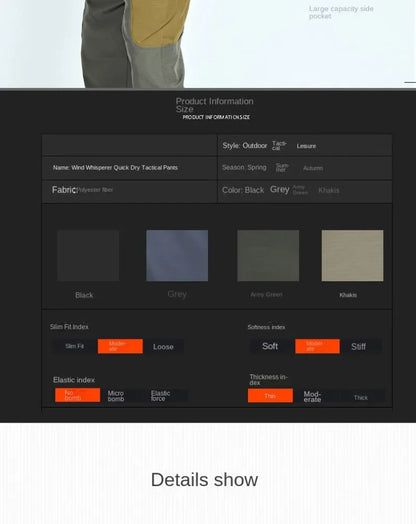Click the 'Product Information Size' heading

pos(215,105)
